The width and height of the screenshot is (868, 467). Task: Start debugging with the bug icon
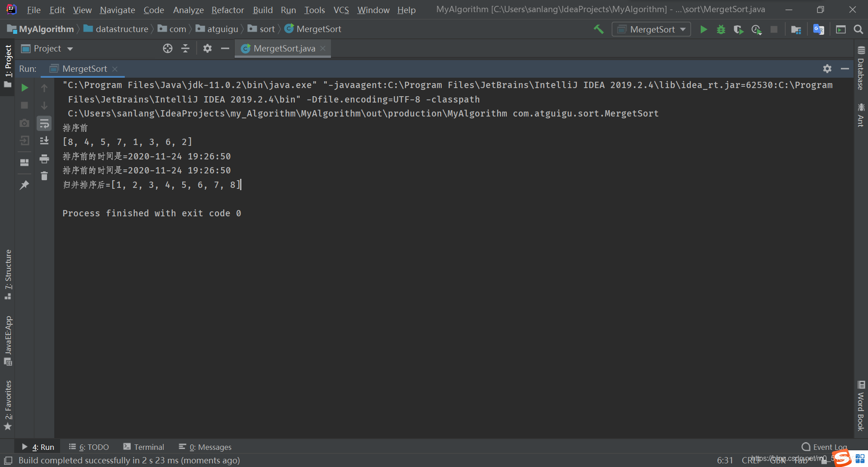pos(721,29)
